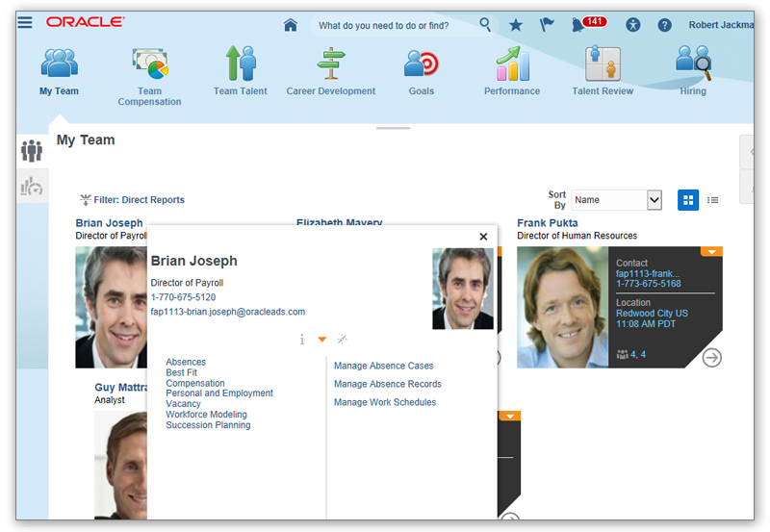770x532 pixels.
Task: Open the Career Development icon
Action: pyautogui.click(x=331, y=63)
